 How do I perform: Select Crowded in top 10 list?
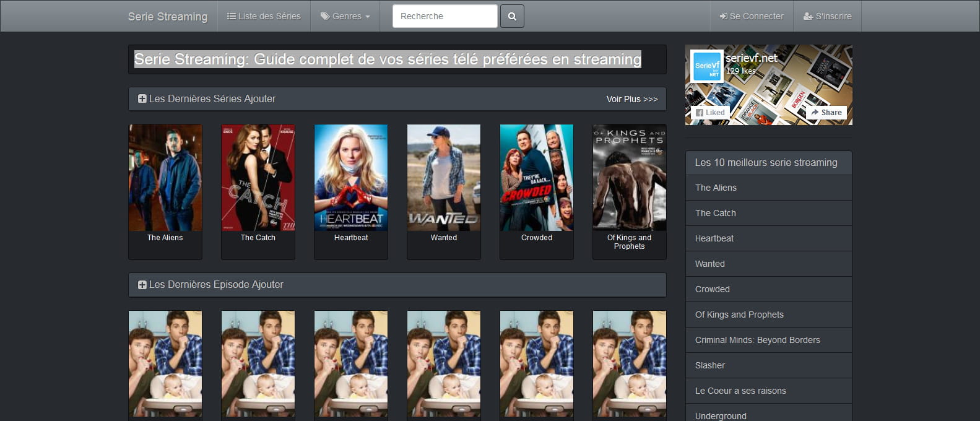click(769, 289)
